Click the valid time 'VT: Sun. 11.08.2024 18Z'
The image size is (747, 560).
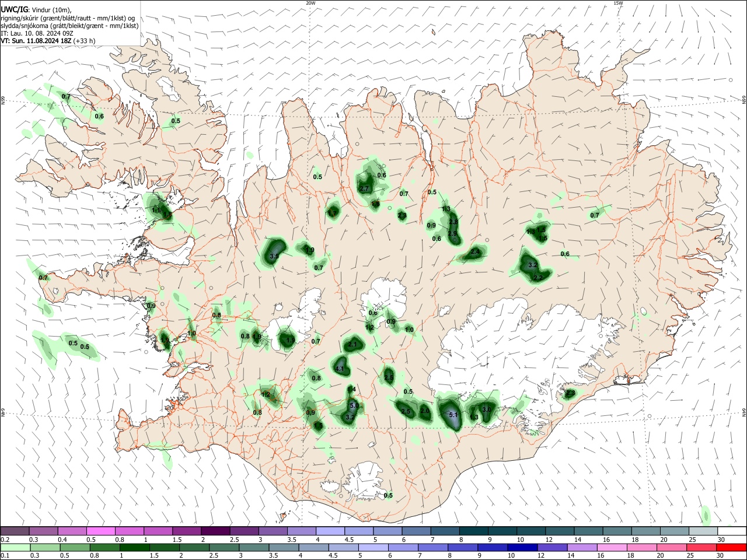point(36,41)
